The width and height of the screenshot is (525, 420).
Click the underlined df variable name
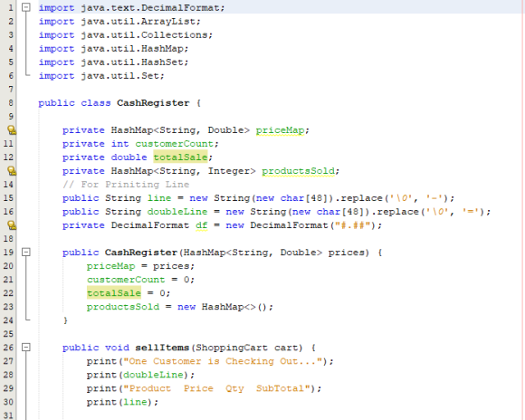(x=202, y=225)
